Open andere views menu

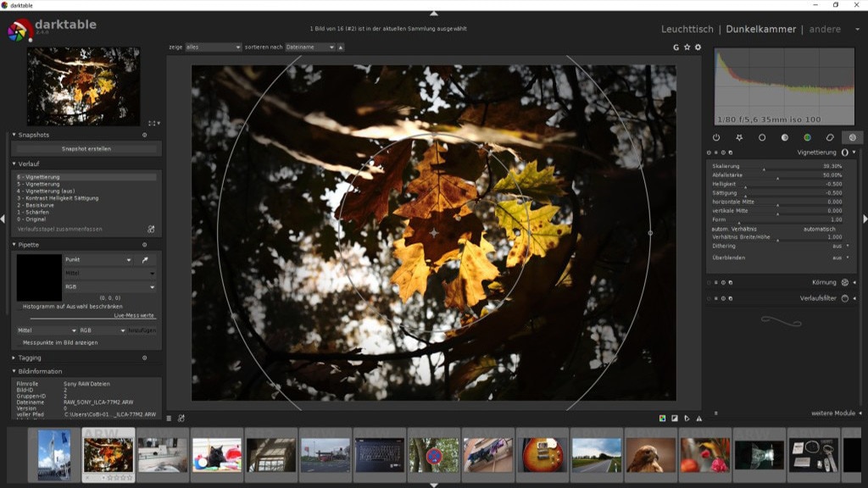825,30
